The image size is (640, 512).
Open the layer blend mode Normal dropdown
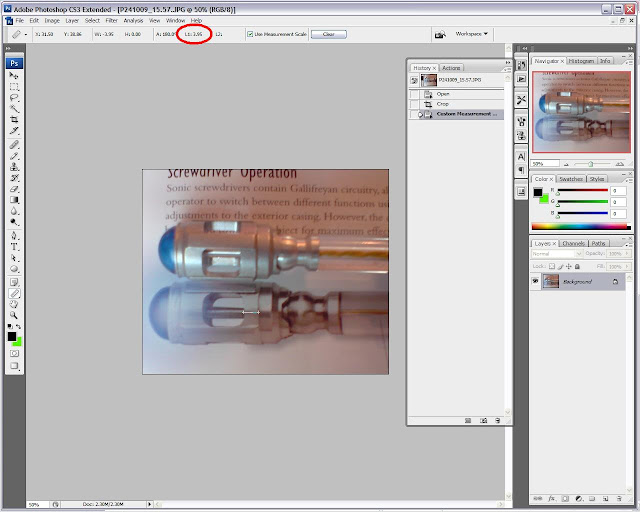pos(556,254)
